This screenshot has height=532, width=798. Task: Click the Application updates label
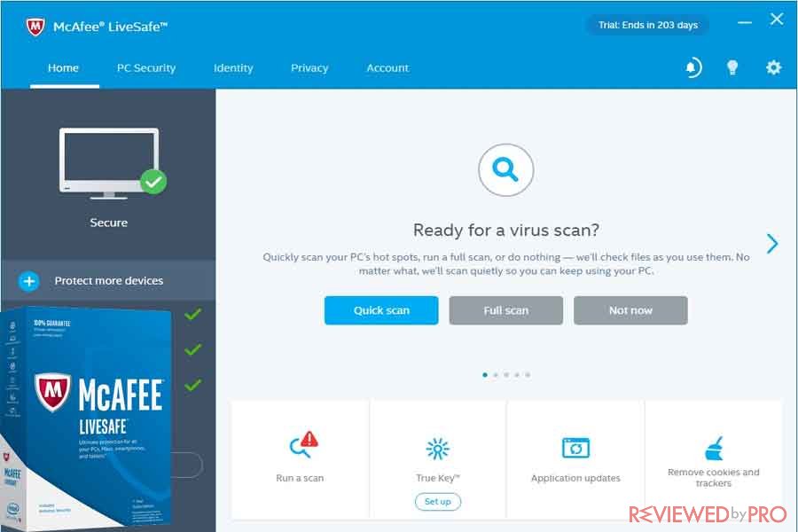point(575,478)
